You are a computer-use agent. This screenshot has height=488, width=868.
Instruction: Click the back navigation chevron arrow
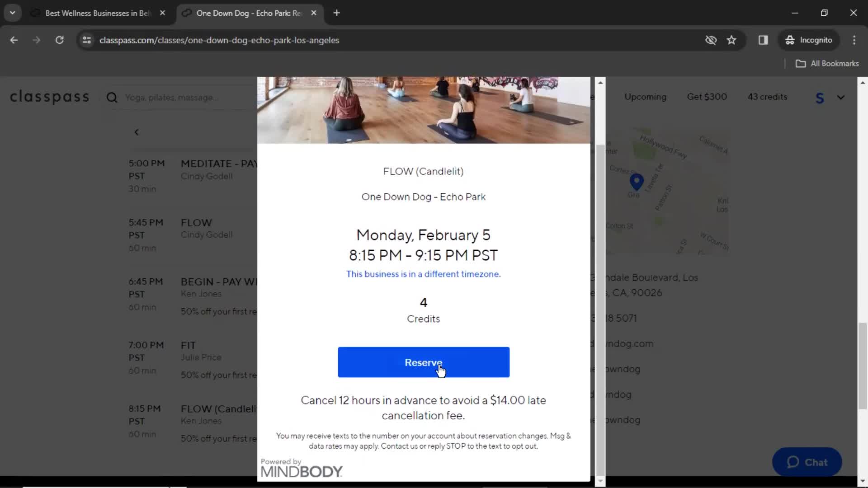(137, 131)
